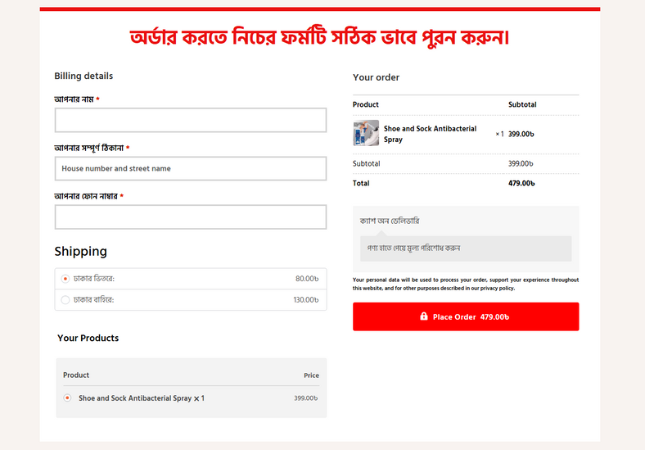
Task: Click the House number and street name field
Action: pos(190,169)
